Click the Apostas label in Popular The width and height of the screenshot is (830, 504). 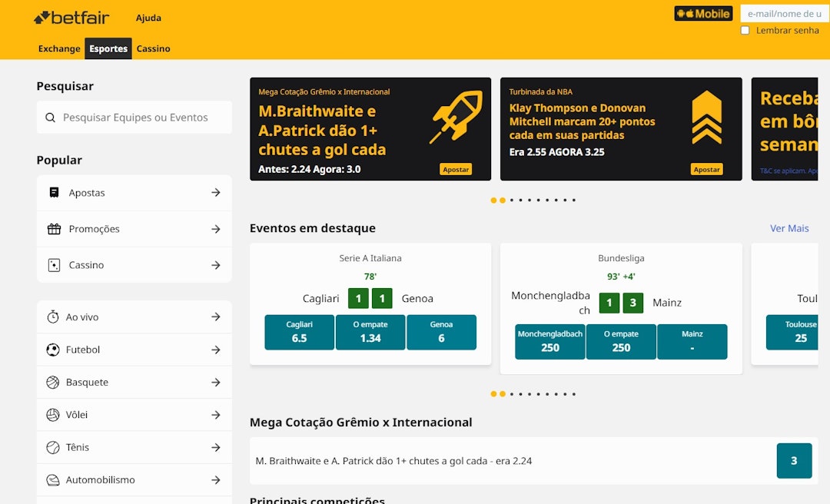(87, 193)
